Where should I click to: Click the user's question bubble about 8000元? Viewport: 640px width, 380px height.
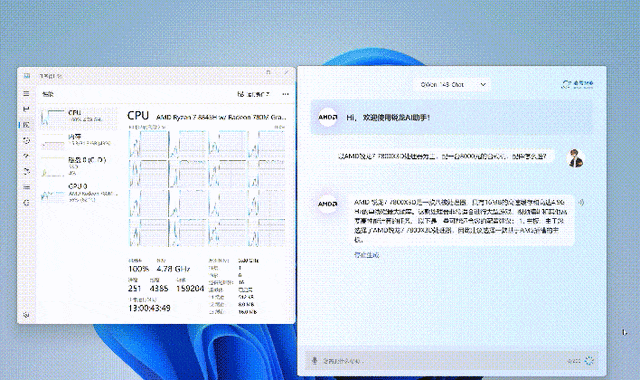pyautogui.click(x=442, y=156)
